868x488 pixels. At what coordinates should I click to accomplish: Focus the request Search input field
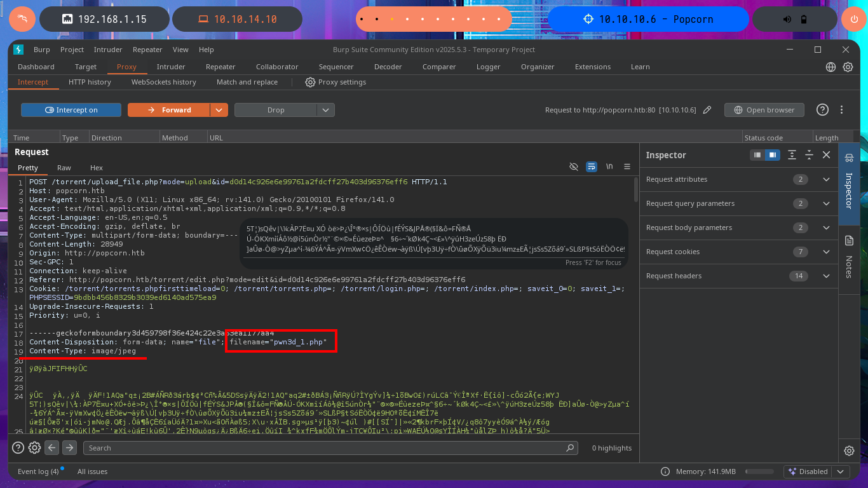point(331,448)
